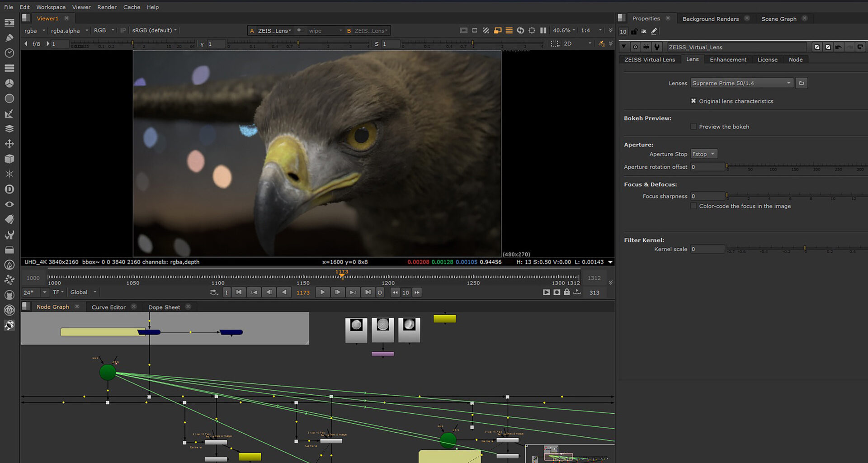Click the pencil edit icon in Properties
The height and width of the screenshot is (463, 868).
click(654, 31)
